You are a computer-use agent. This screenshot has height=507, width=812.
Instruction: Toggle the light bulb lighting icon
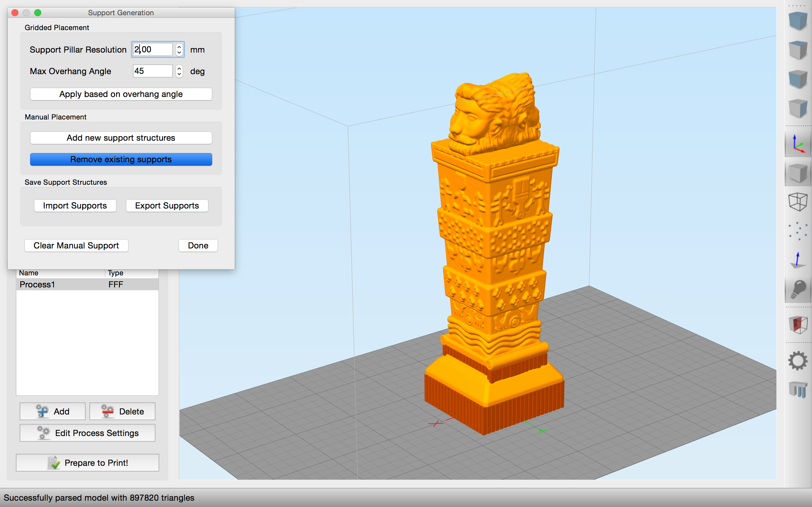798,289
